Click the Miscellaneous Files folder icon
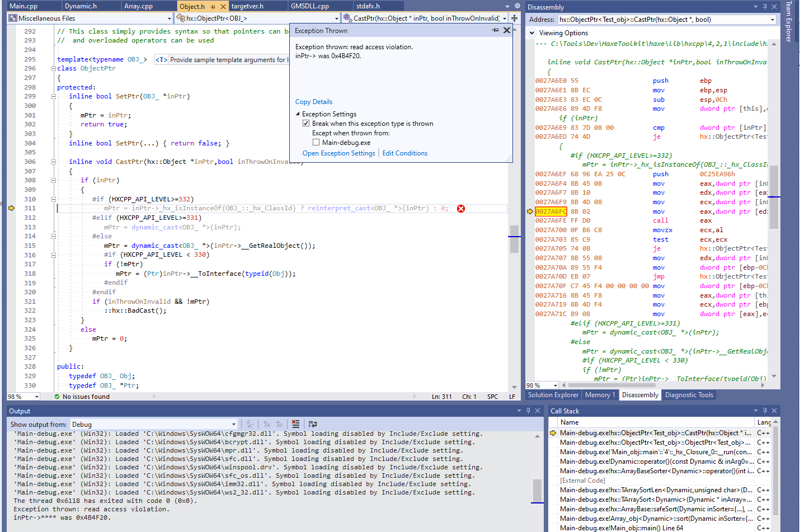The image size is (800, 532). [12, 18]
